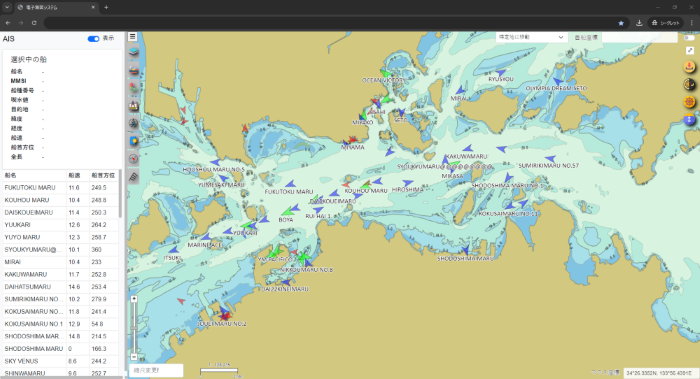700x379 pixels.
Task: Click the compass icon in left toolbar
Action: point(133,159)
